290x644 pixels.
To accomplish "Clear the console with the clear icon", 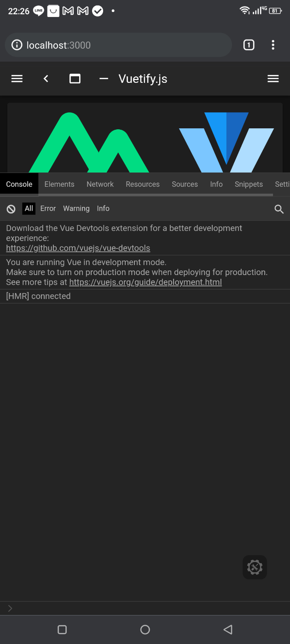I will coord(11,209).
